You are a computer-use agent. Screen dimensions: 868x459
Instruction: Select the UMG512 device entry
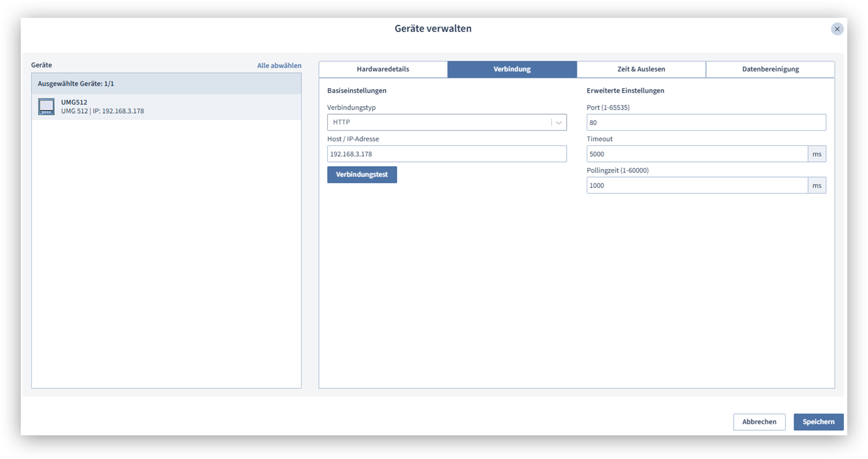pos(167,107)
